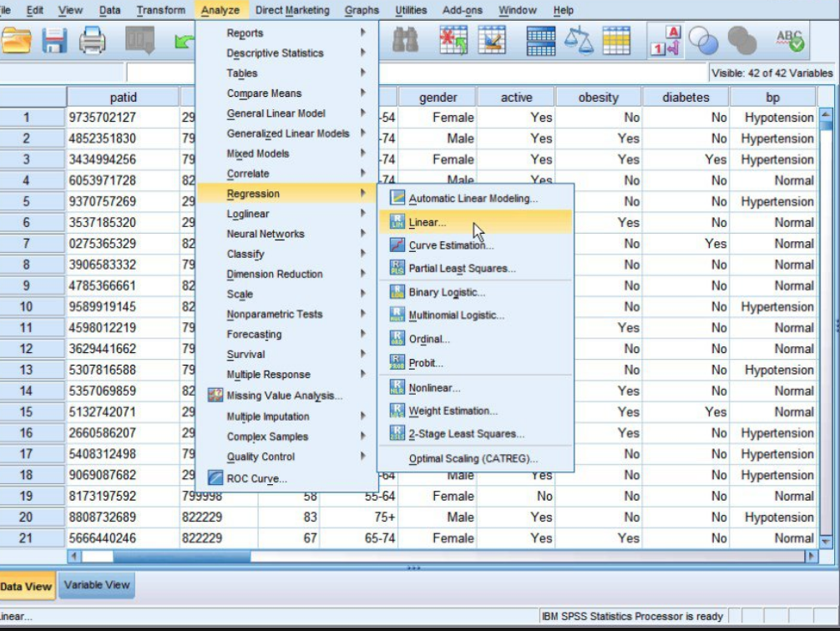
Task: Choose 2-Stage Least Squares option
Action: pos(476,434)
